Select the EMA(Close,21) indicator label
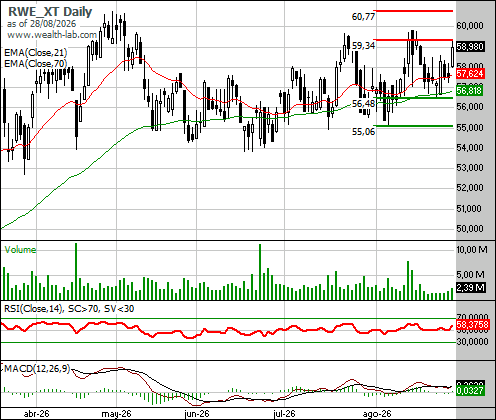This screenshot has width=496, height=420. (36, 52)
